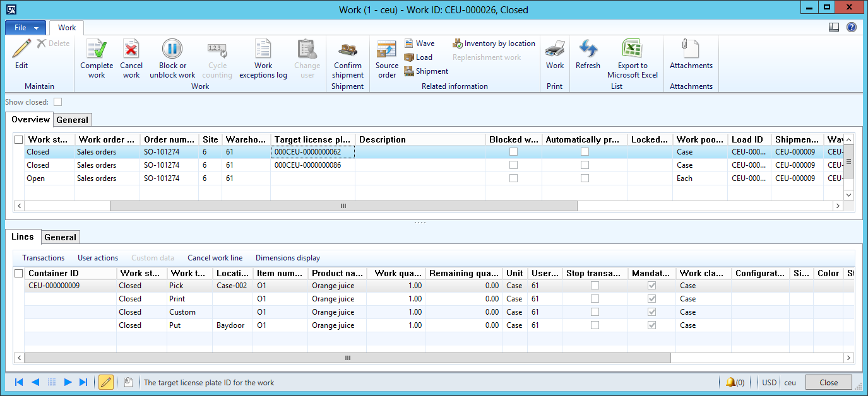868x396 pixels.
Task: Open the File dropdown menu
Action: (25, 28)
